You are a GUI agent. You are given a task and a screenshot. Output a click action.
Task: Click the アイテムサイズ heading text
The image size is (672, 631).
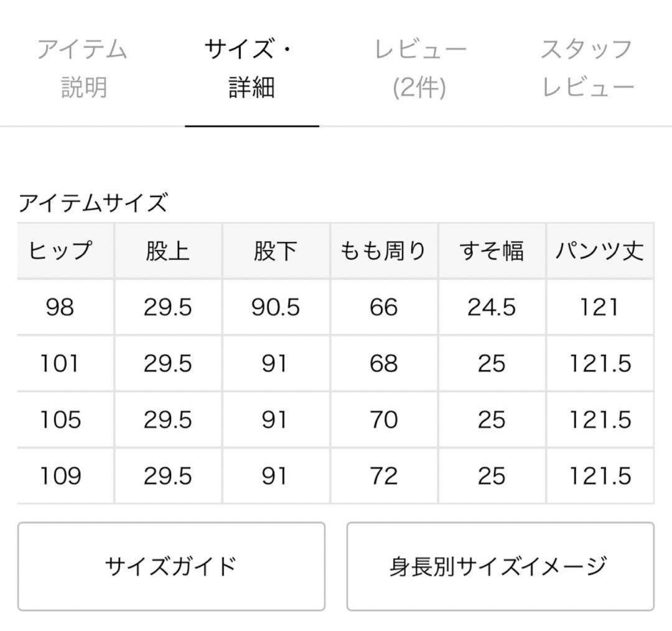93,203
